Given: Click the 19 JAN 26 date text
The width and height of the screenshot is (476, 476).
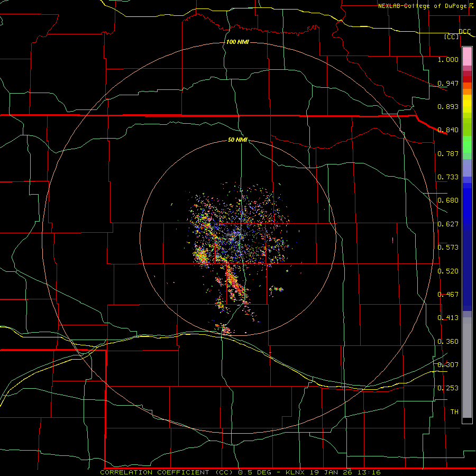Looking at the screenshot, I should tap(331, 472).
